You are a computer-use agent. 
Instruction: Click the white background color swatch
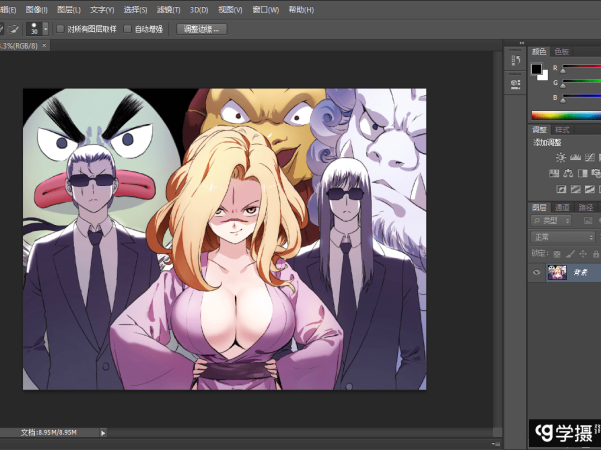coord(544,76)
